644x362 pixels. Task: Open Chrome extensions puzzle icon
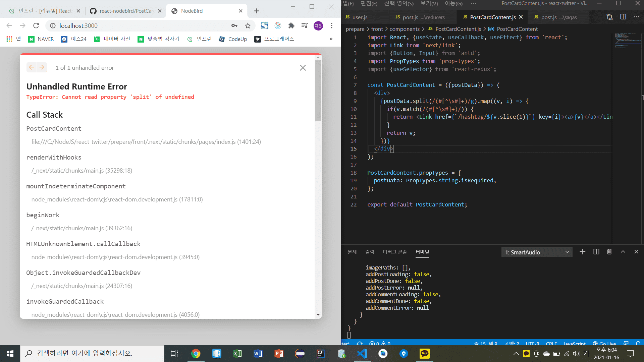point(291,26)
